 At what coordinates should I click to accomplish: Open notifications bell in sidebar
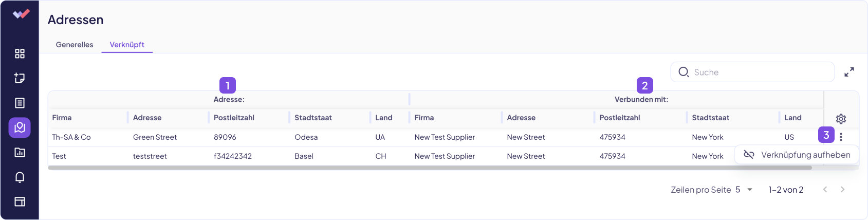20,177
